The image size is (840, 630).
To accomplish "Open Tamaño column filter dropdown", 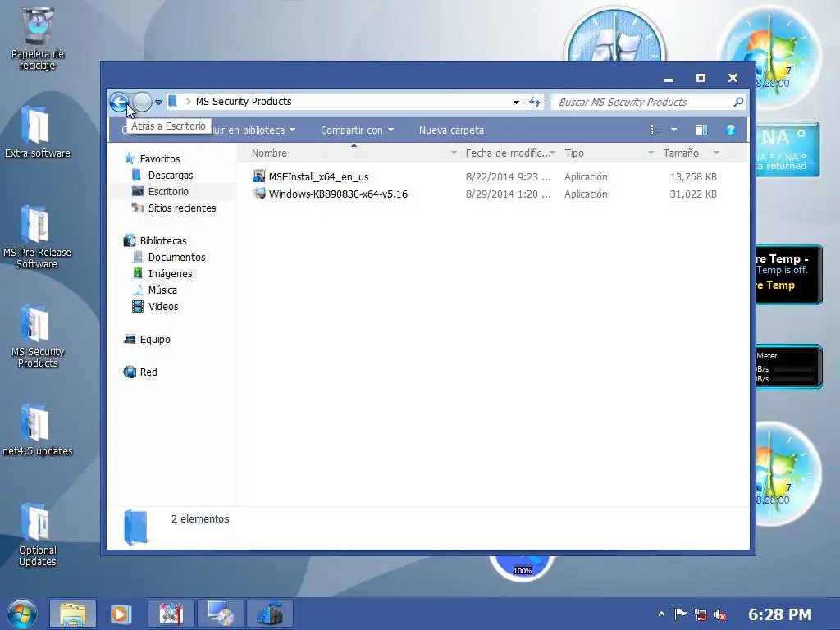I will click(x=717, y=153).
